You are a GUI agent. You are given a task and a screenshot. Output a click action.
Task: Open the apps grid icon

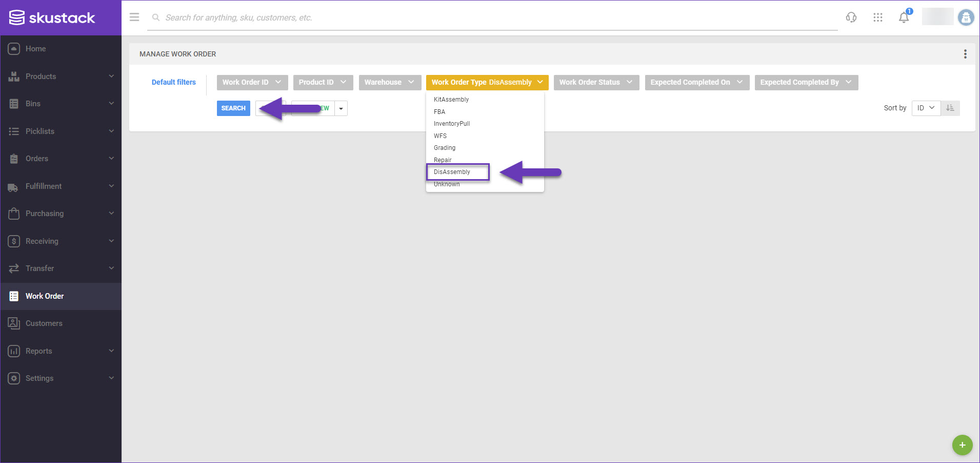878,17
